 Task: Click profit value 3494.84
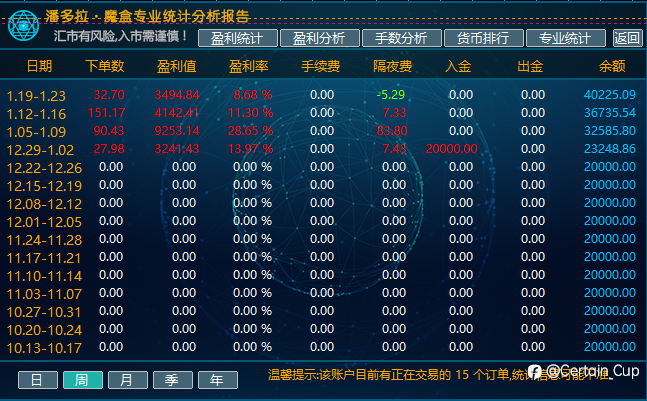[x=177, y=95]
